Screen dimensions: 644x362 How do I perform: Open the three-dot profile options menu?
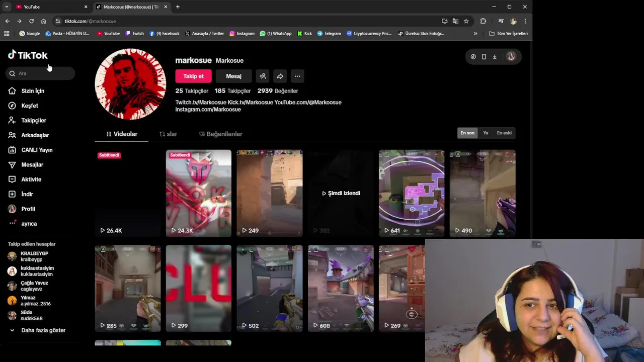pos(297,76)
